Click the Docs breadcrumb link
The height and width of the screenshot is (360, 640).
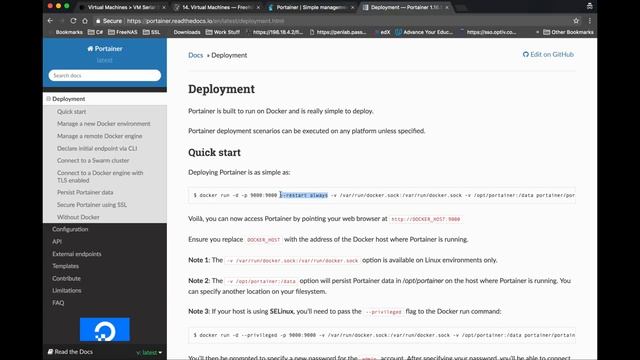pyautogui.click(x=196, y=55)
